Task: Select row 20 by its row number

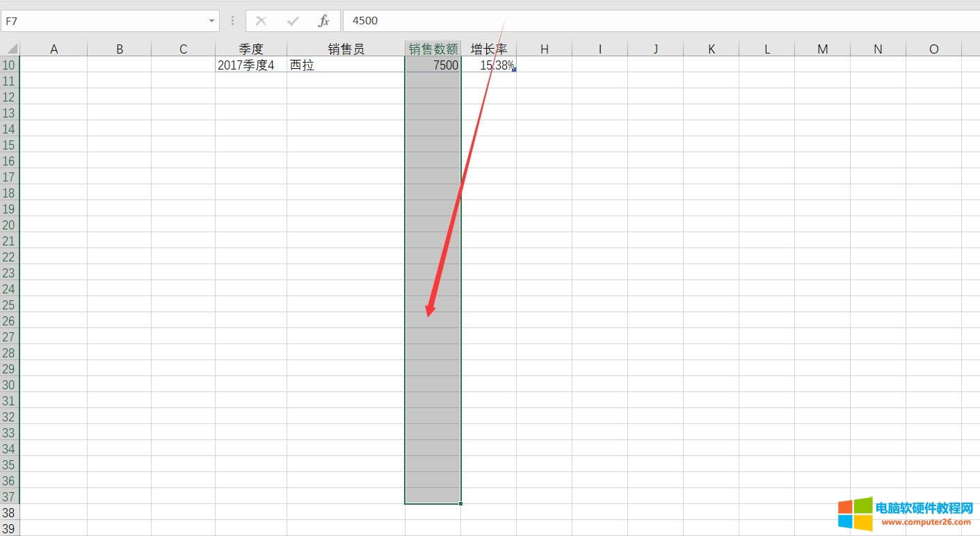Action: tap(9, 225)
